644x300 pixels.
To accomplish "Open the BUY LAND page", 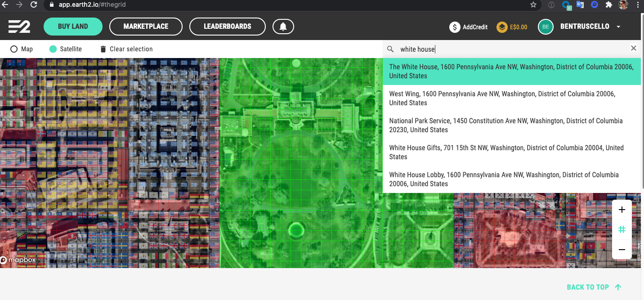I will pos(73,27).
